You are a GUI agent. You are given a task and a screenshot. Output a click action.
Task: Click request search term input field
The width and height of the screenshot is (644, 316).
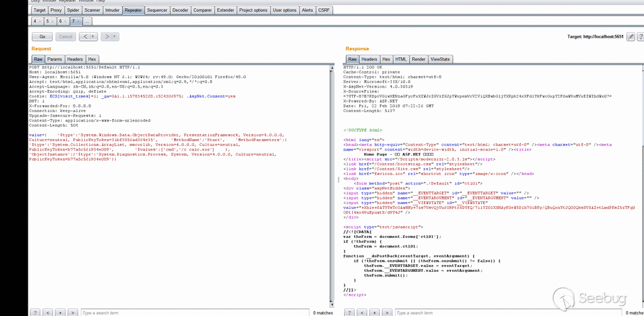point(189,312)
